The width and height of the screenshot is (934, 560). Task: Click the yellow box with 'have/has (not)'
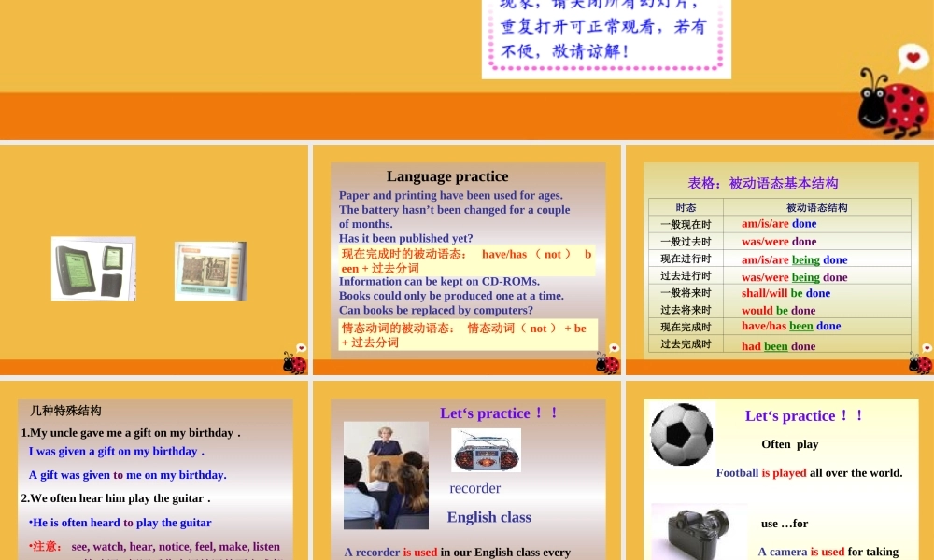[x=466, y=260]
